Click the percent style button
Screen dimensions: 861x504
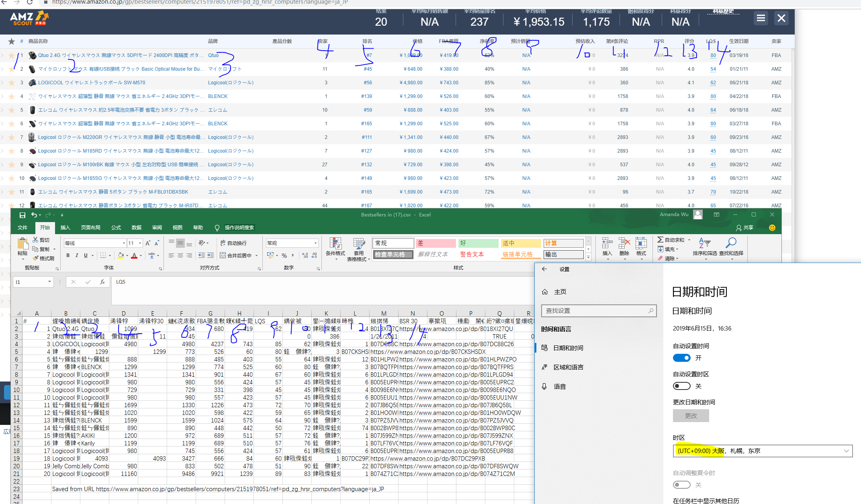tap(284, 255)
